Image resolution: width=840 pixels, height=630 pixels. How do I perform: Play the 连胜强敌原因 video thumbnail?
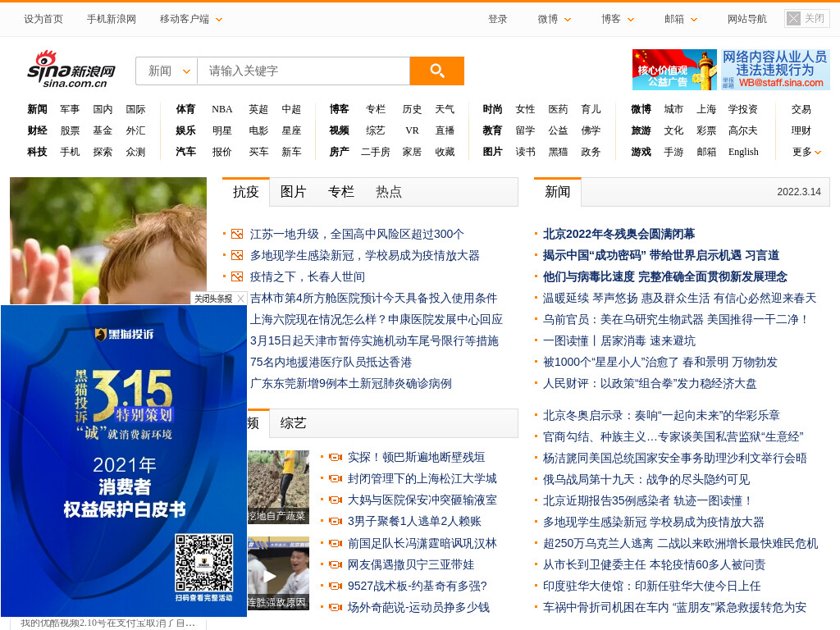point(278,573)
